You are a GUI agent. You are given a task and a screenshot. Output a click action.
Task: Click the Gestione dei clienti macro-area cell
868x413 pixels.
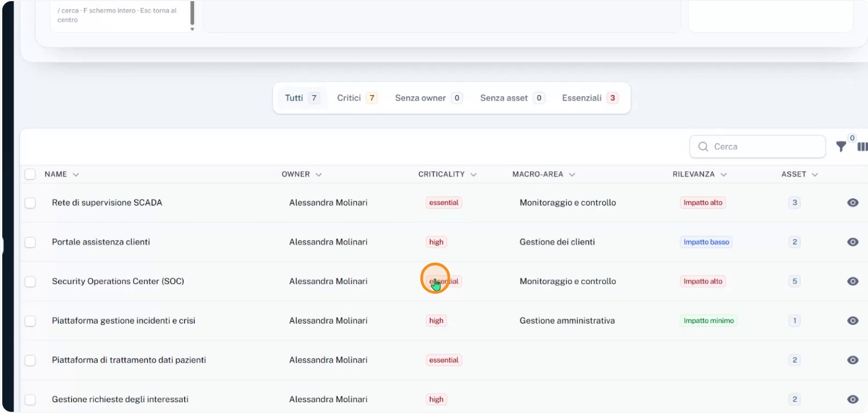click(557, 242)
